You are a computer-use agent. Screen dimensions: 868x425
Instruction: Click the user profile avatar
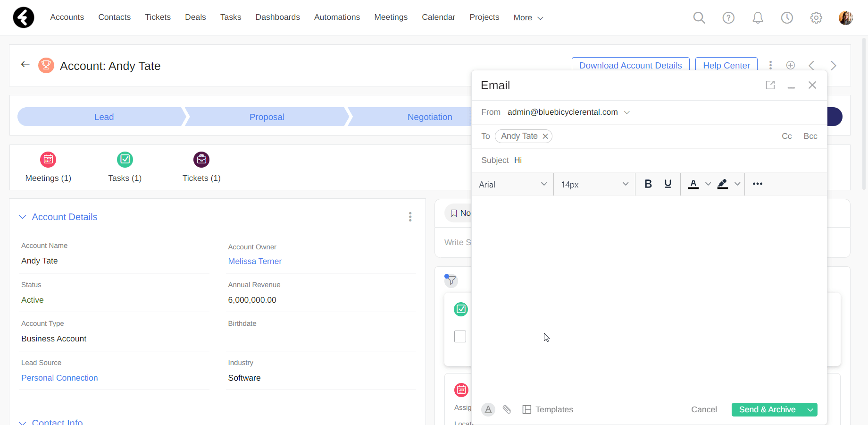846,17
